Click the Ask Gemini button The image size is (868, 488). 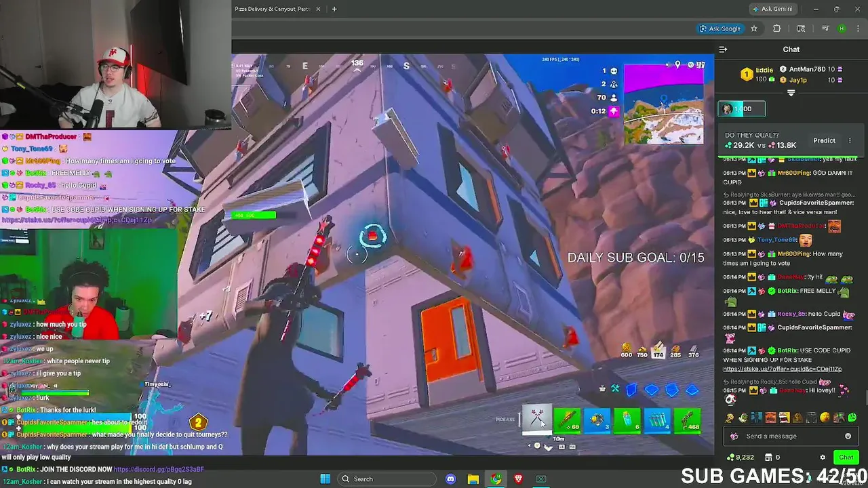pos(772,9)
